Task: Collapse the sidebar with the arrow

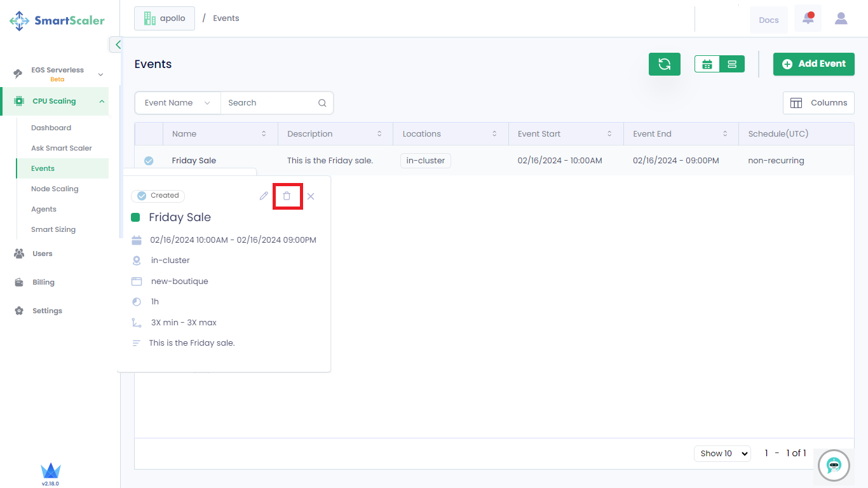Action: (118, 44)
